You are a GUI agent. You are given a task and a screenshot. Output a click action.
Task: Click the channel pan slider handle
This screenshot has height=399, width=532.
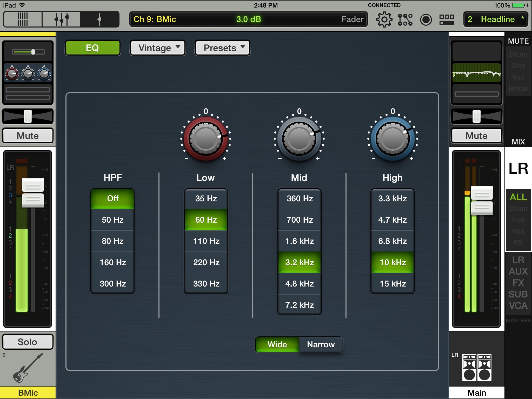pyautogui.click(x=28, y=116)
